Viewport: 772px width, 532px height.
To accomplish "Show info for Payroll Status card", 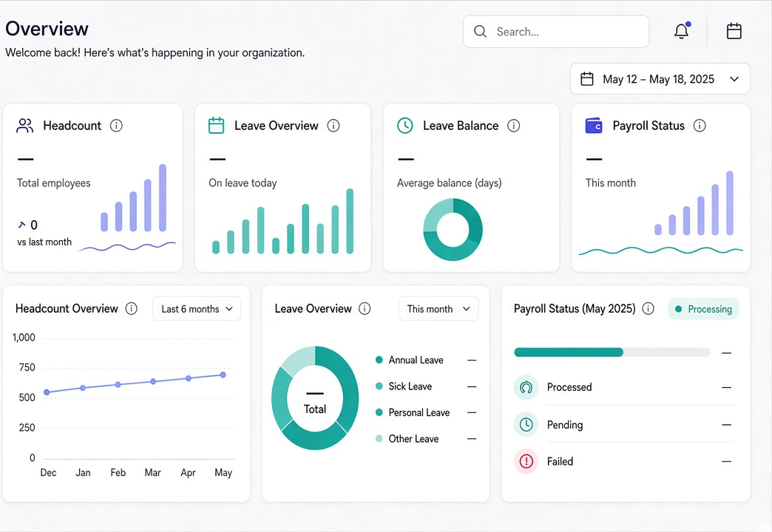I will (x=700, y=126).
